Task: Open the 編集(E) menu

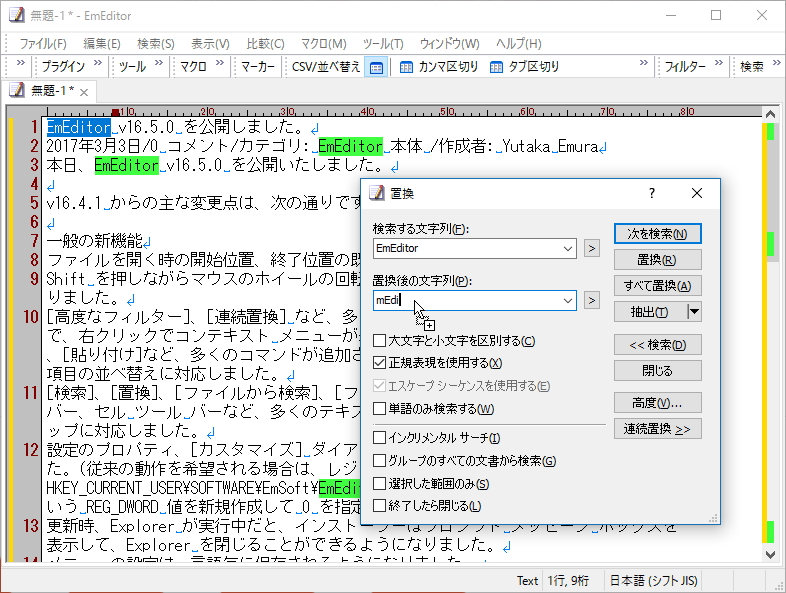Action: click(x=102, y=44)
